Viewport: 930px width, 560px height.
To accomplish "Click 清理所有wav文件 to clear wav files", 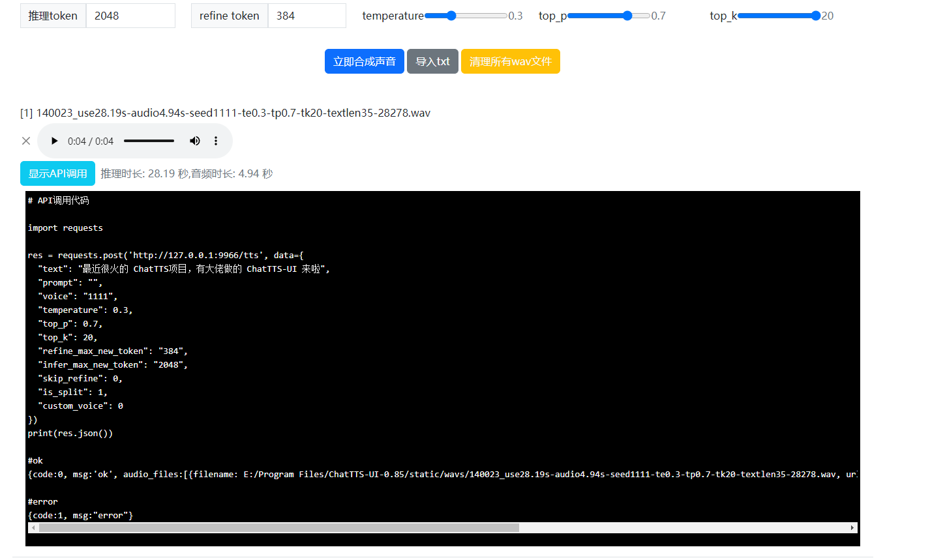I will (510, 61).
